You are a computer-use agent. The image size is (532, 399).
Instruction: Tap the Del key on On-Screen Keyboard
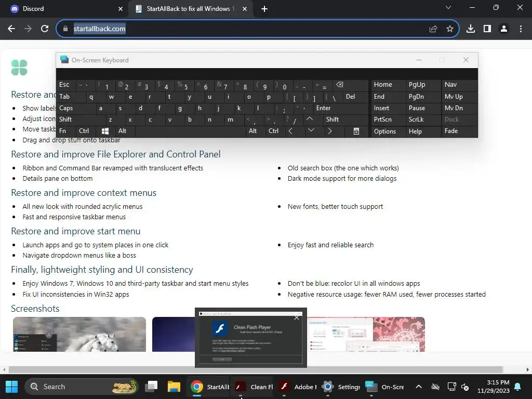[x=355, y=97]
